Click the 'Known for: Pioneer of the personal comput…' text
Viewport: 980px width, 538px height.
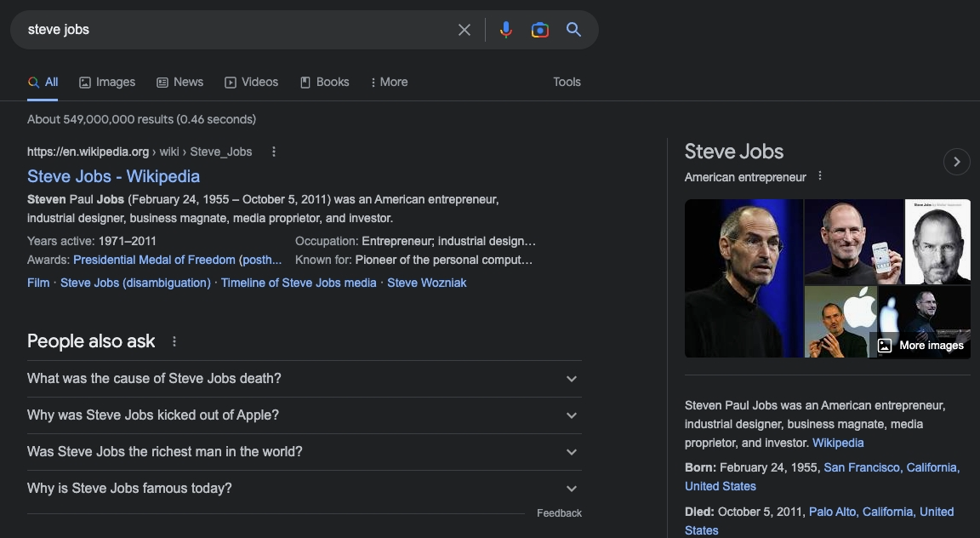(413, 260)
